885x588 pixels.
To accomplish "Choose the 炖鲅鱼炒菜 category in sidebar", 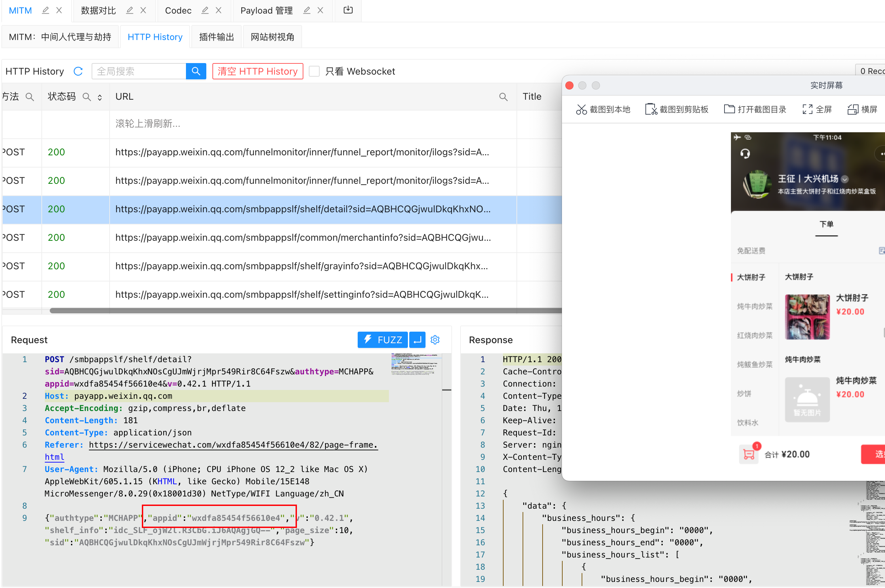I will click(x=754, y=365).
